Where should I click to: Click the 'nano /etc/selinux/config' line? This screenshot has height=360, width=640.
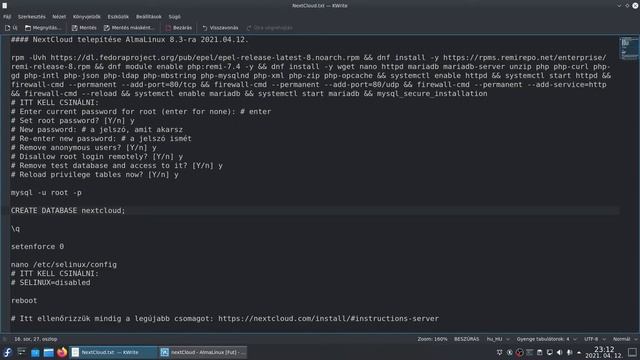click(64, 264)
